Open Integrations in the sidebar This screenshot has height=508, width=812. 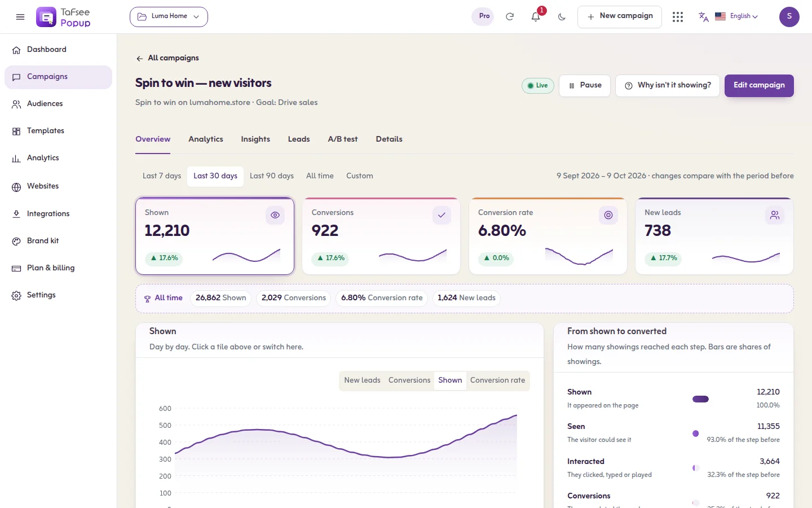(x=58, y=214)
